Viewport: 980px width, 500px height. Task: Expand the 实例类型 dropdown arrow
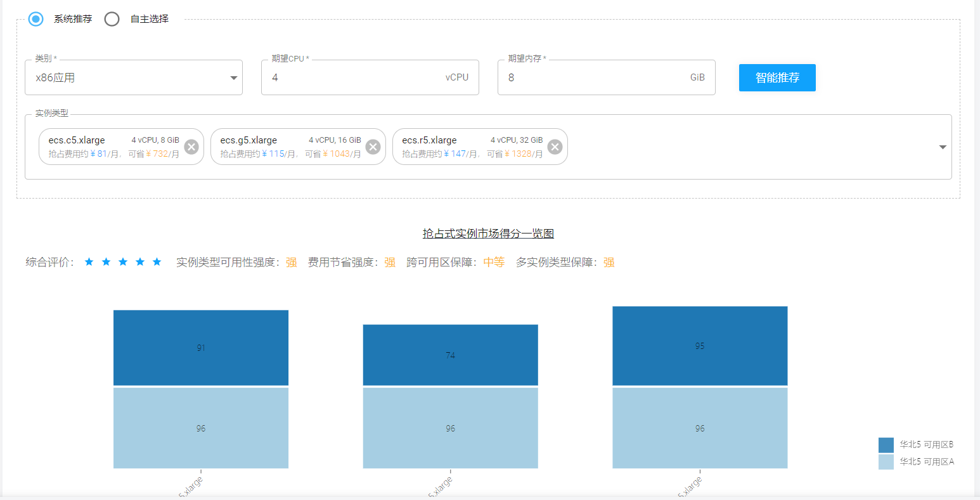tap(943, 147)
